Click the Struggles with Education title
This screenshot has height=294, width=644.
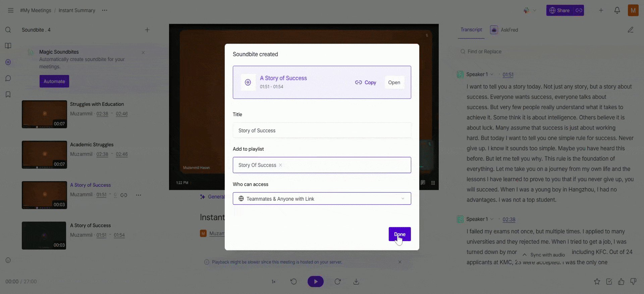(97, 104)
